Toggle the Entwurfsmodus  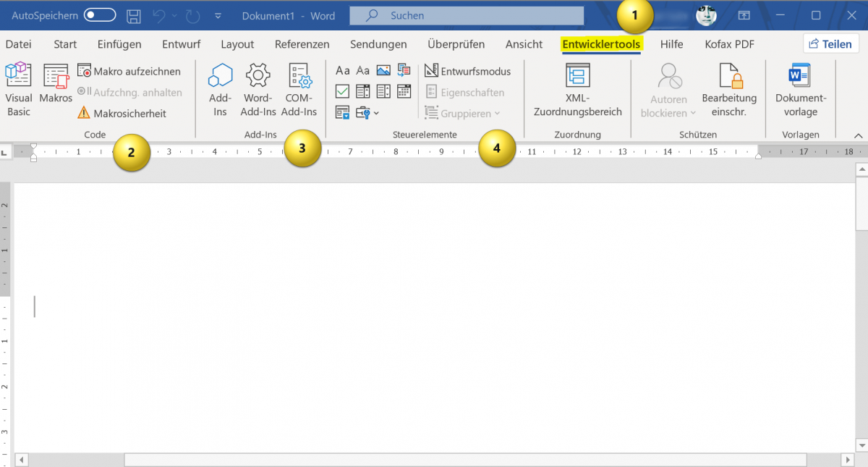[x=468, y=71]
